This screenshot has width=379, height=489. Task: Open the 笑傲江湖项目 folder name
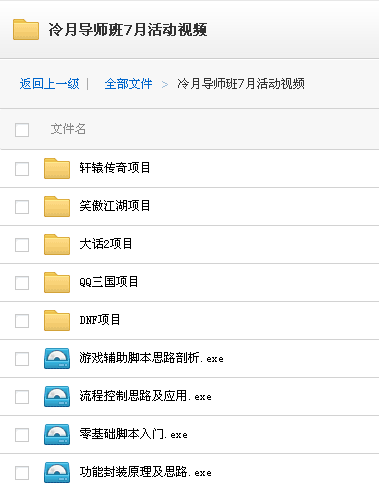click(115, 206)
